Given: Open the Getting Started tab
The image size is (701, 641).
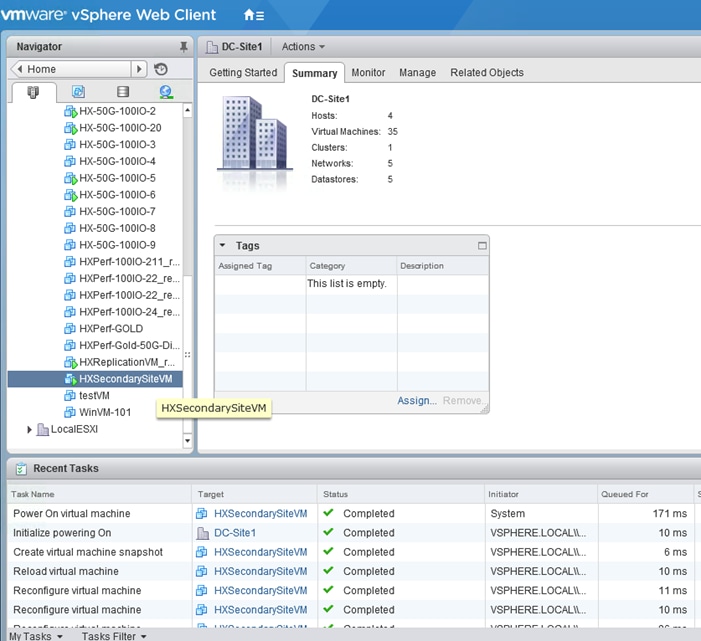Looking at the screenshot, I should pos(243,72).
